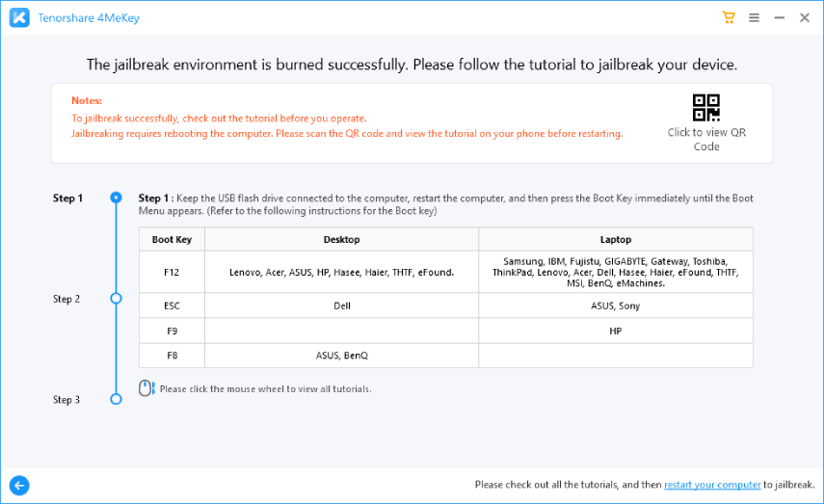824x504 pixels.
Task: Click the 'Click to view QR Code' text
Action: 706,139
